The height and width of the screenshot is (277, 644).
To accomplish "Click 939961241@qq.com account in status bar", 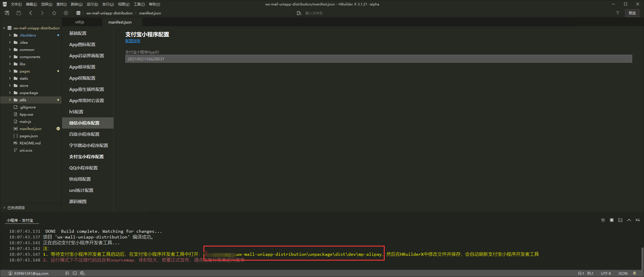I will 31,273.
